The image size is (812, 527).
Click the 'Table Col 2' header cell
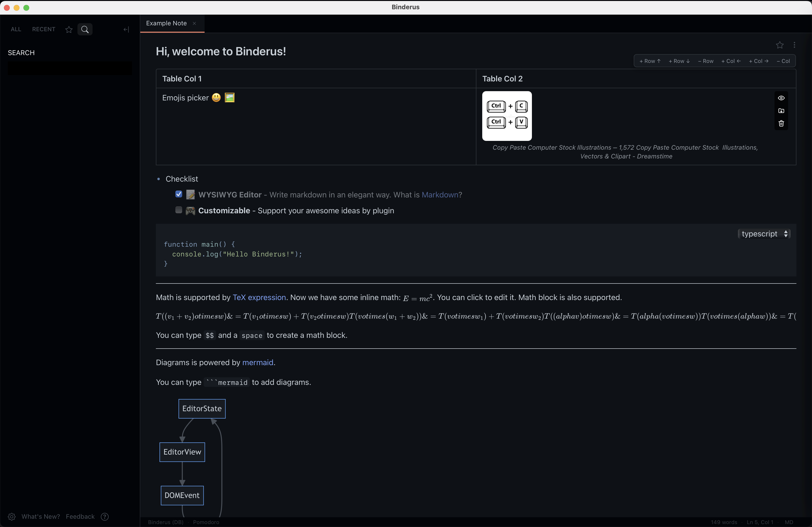coord(636,78)
